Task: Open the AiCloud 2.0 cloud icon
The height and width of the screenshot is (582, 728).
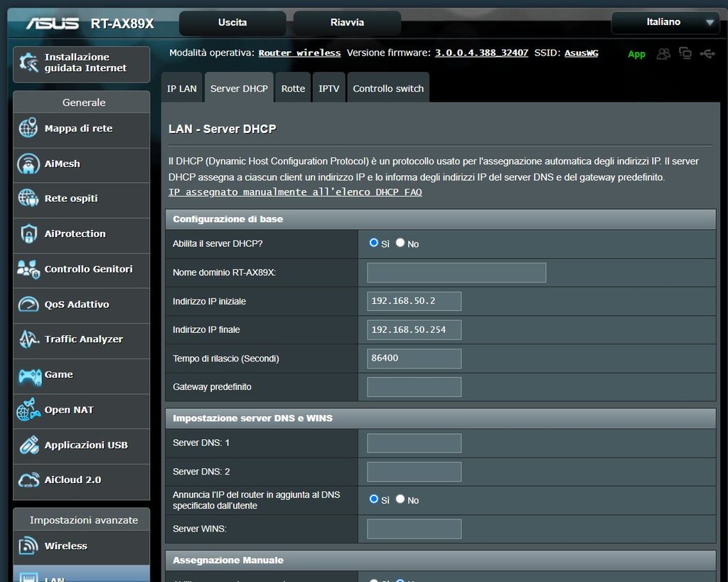Action: [28, 480]
